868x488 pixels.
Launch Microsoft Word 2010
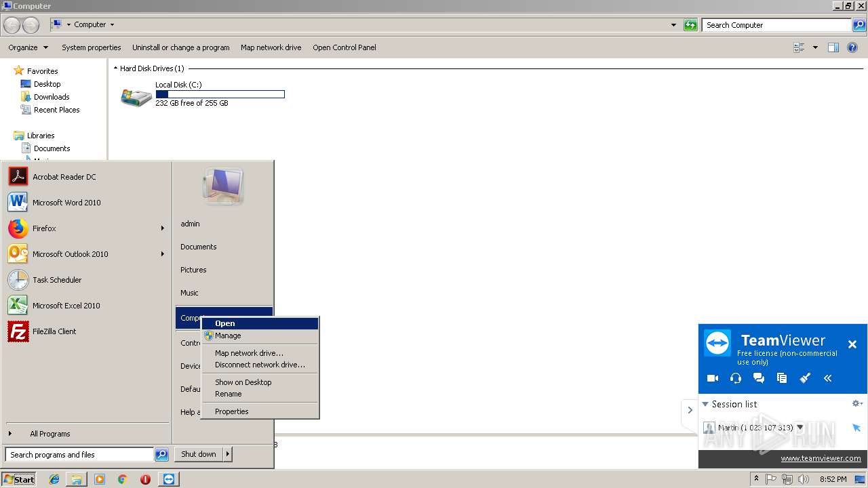86,203
